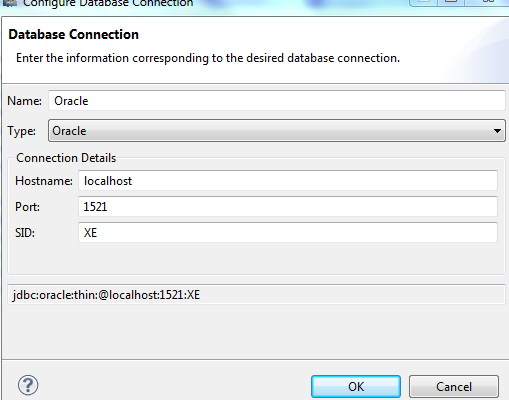Click the instruction text under the heading

pos(208,58)
